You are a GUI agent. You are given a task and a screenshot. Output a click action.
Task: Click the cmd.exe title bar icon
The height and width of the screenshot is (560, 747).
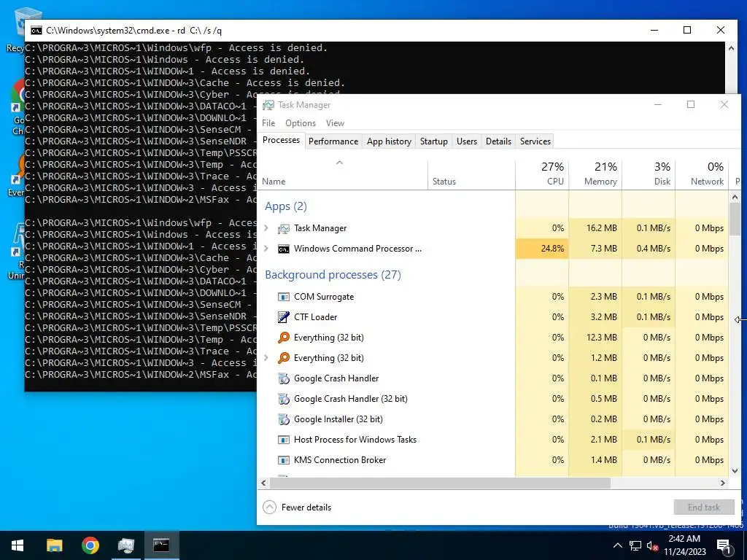36,31
